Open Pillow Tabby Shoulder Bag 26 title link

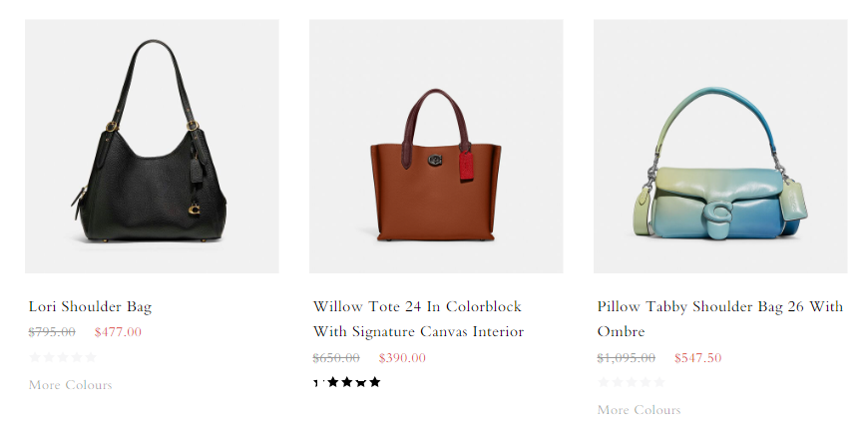tap(719, 319)
